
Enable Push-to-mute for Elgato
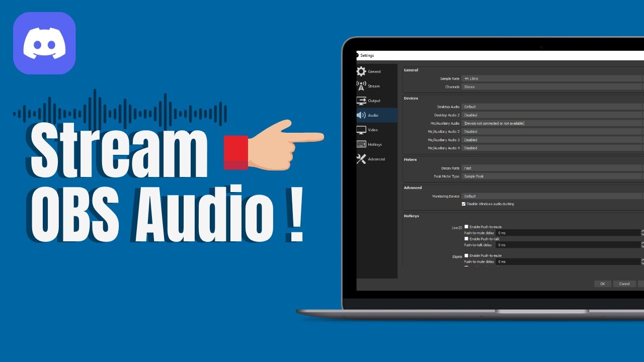tap(466, 255)
